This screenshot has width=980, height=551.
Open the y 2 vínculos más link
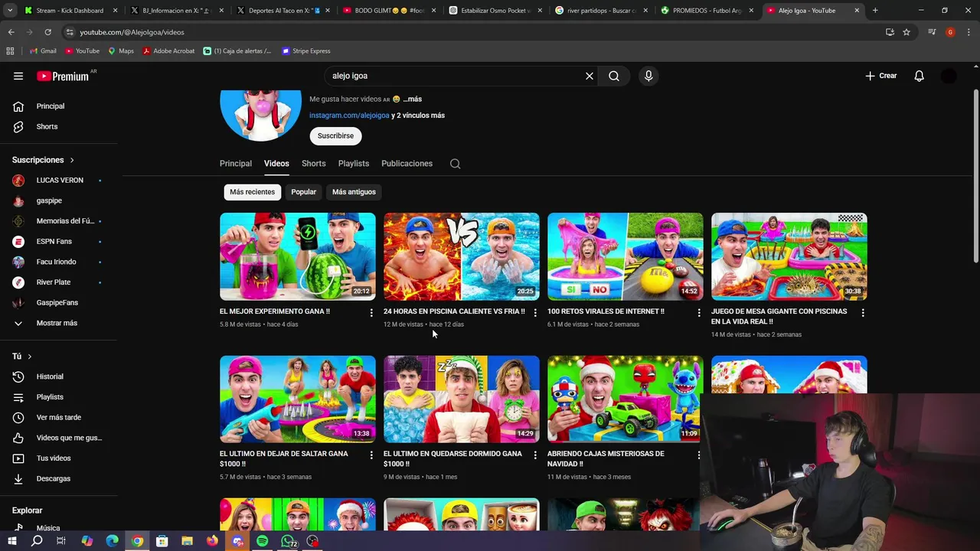[x=418, y=116]
